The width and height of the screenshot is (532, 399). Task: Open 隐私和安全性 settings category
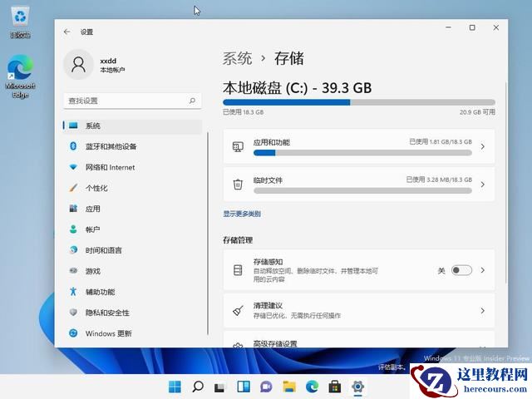(132, 313)
